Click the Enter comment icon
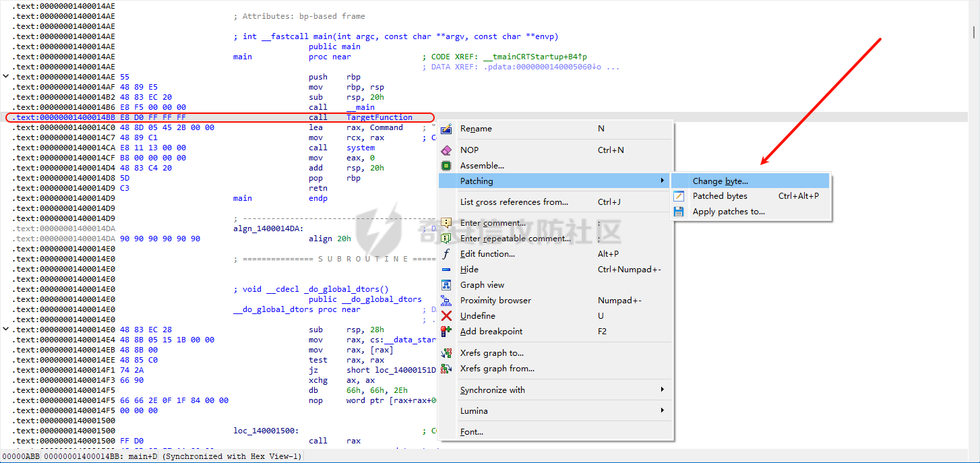The width and height of the screenshot is (980, 463). (x=446, y=223)
